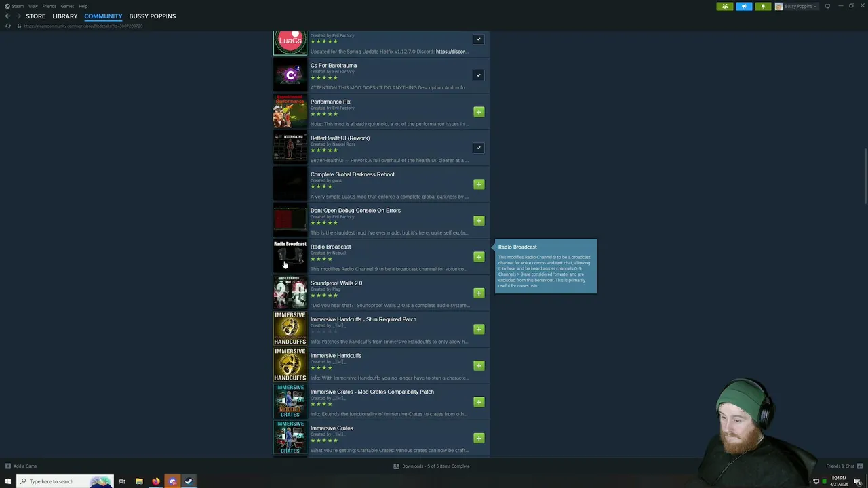Open the Games menu
This screenshot has height=488, width=868.
[x=67, y=6]
